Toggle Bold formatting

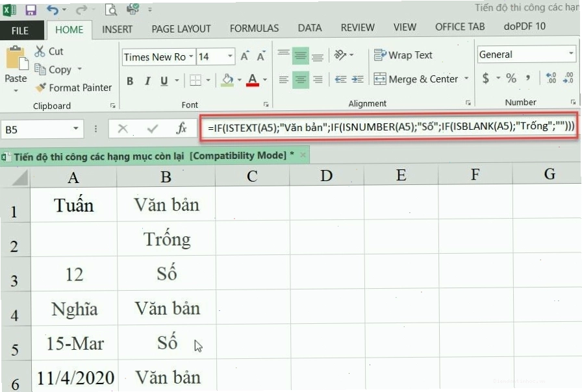tap(129, 81)
